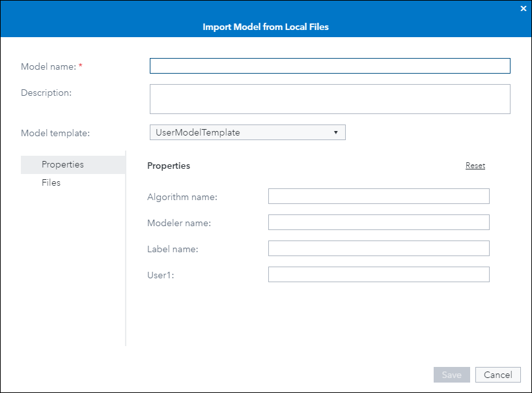Close the Import Model dialog with X

click(x=523, y=8)
